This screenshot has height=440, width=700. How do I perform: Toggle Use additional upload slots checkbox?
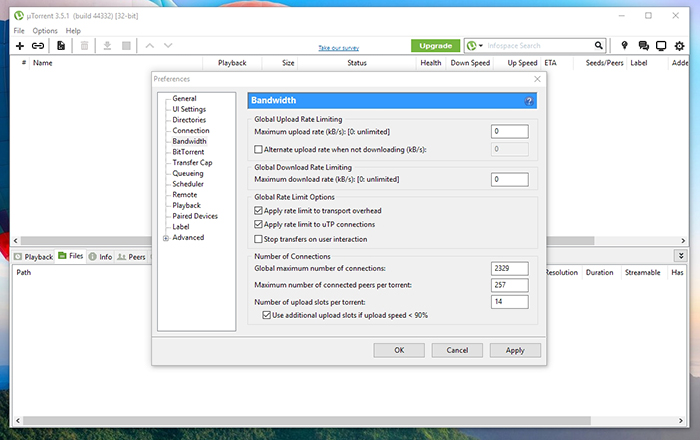coord(267,315)
